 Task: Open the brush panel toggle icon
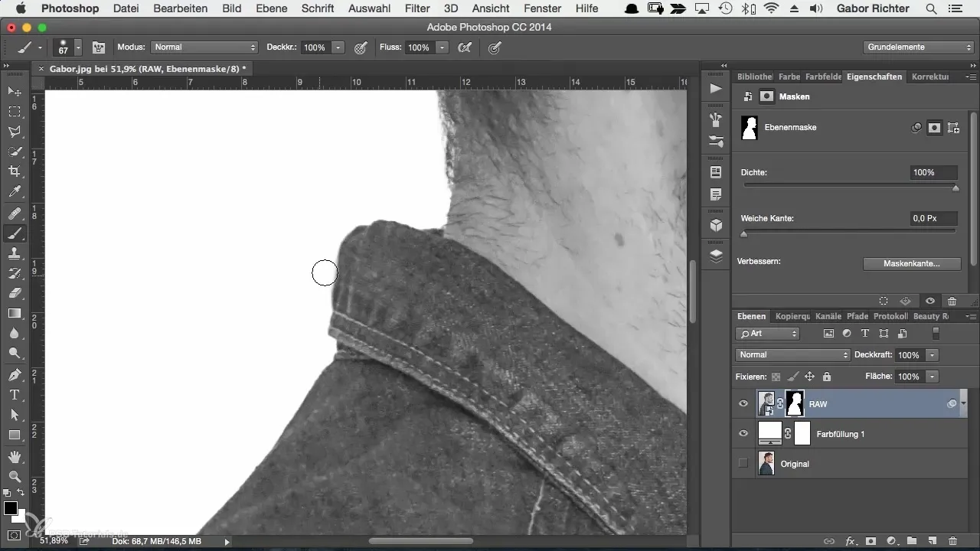(99, 47)
